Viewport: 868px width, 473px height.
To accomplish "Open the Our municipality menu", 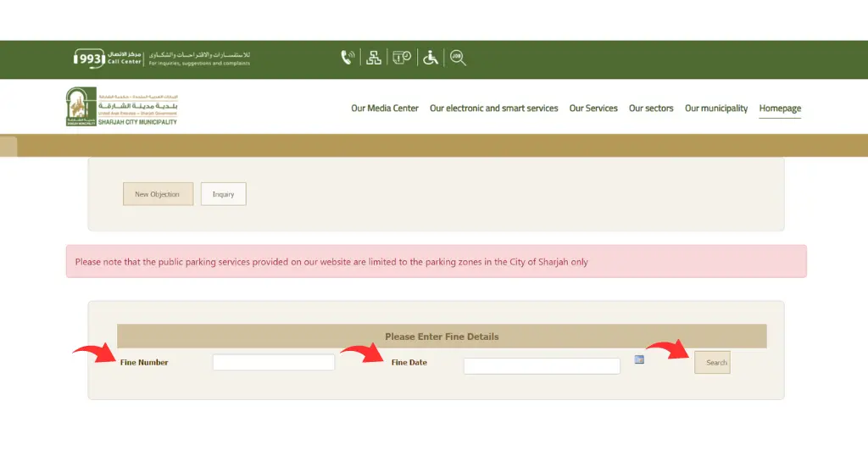I will pos(716,108).
